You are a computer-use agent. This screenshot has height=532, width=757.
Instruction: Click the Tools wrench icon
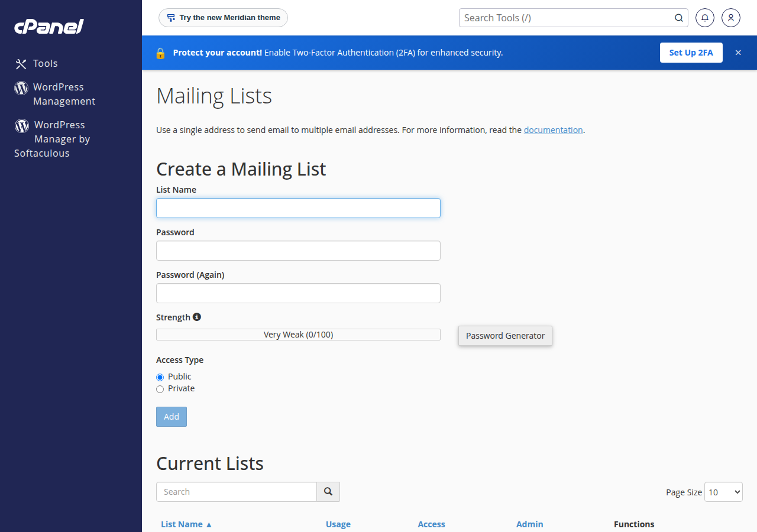[21, 64]
